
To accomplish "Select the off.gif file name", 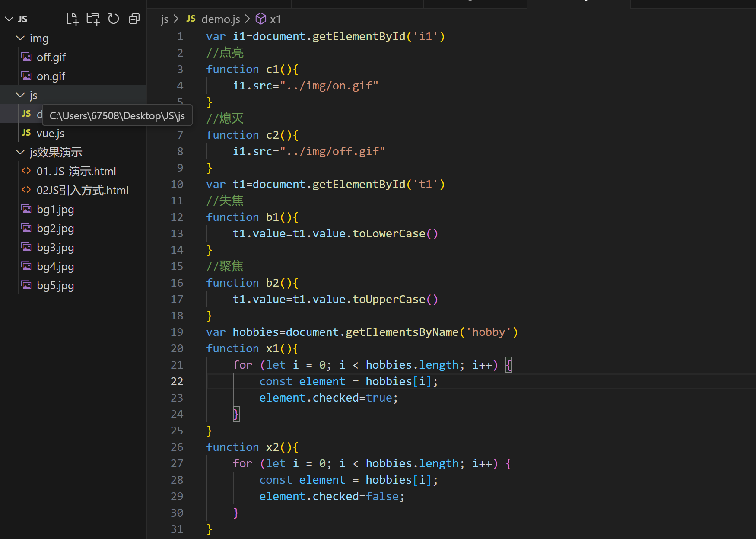I will tap(51, 57).
